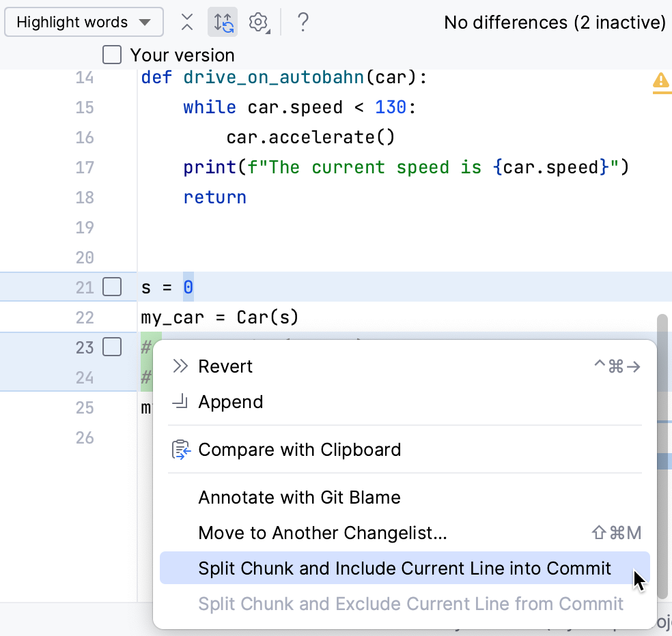Collapse unchanged fragments with the collapse icon

click(186, 21)
